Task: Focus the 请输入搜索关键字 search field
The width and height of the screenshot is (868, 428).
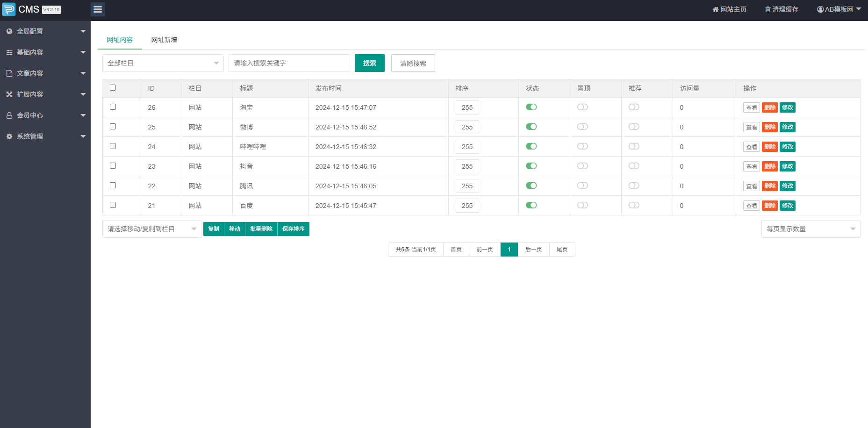Action: click(289, 63)
